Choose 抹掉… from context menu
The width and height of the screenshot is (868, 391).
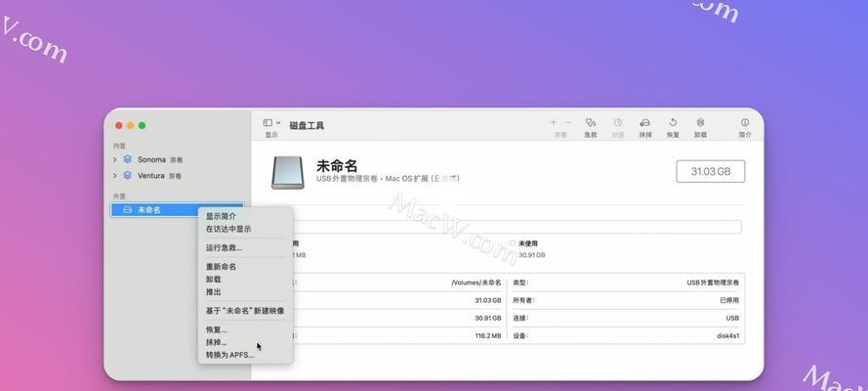point(216,342)
